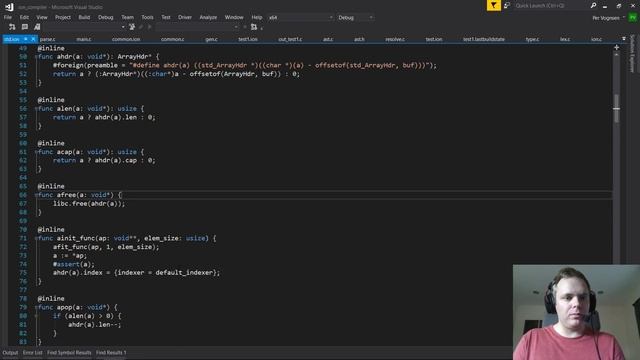
Task: Close the active std.ion tab
Action: 33,39
